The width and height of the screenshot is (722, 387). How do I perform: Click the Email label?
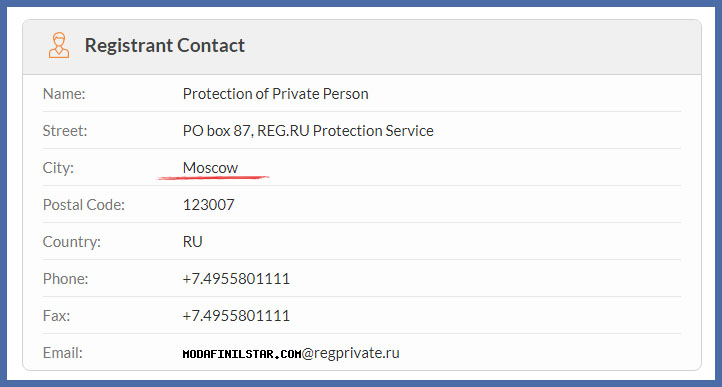click(x=63, y=353)
